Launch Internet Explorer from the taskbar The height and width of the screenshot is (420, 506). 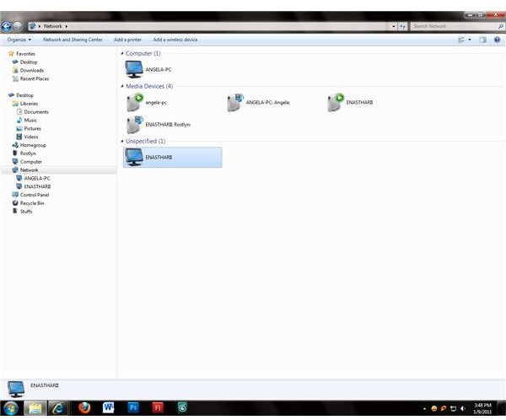58,408
